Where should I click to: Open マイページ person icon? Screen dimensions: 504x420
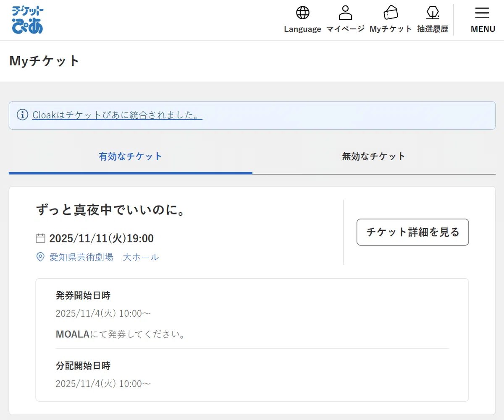[x=345, y=13]
